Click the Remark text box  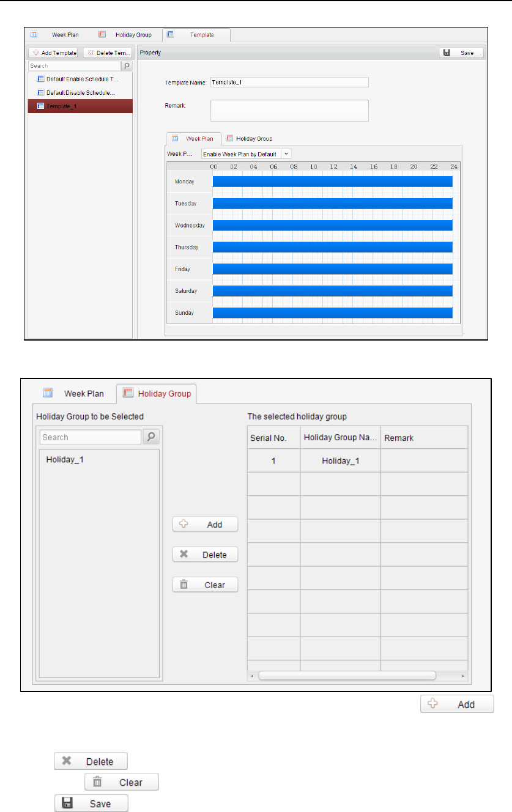pos(289,111)
